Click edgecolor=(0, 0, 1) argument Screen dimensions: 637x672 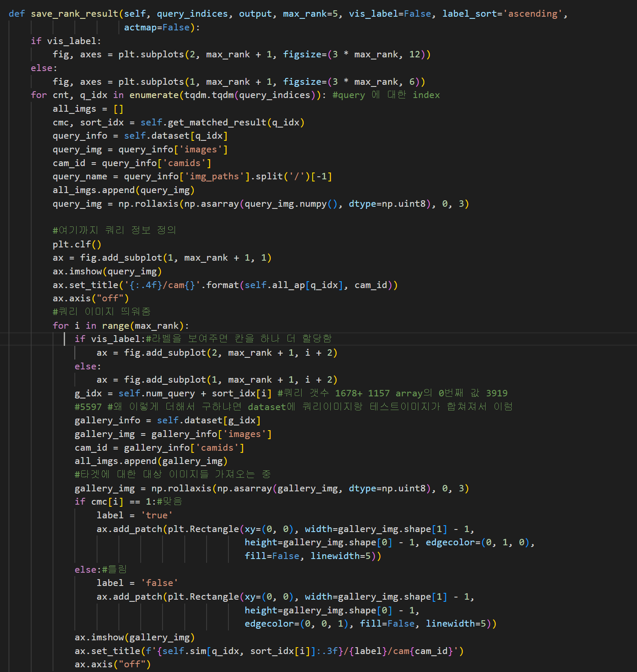point(296,624)
